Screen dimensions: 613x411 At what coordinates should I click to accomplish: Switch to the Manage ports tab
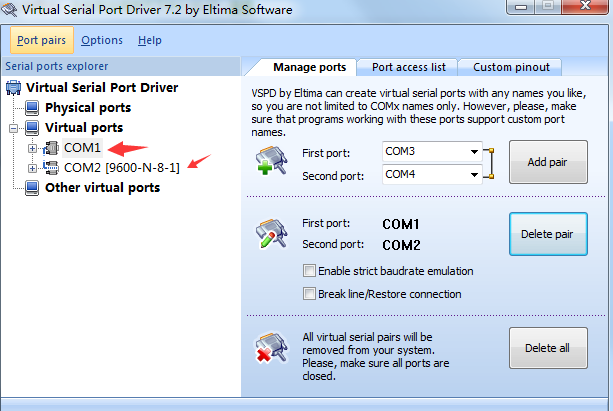coord(309,67)
